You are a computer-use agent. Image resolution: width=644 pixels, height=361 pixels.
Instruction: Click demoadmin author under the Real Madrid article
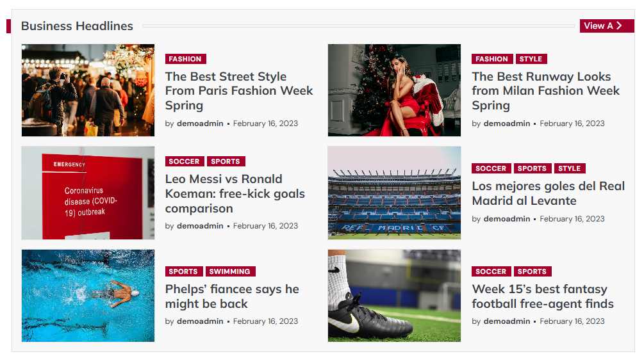click(507, 219)
